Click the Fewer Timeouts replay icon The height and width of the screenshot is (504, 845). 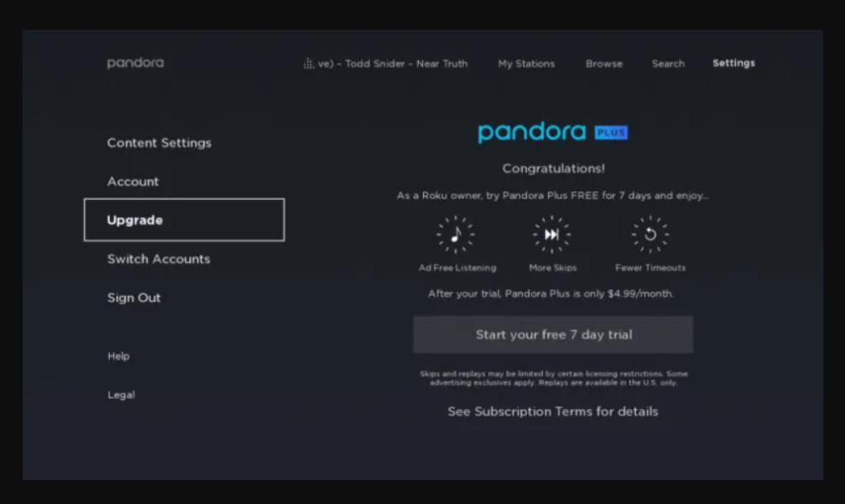pos(650,235)
